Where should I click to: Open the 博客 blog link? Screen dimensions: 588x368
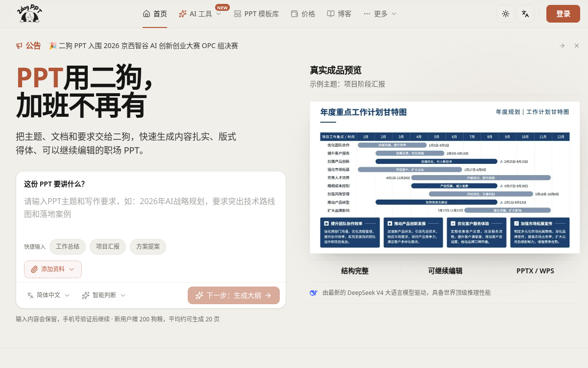tap(339, 14)
